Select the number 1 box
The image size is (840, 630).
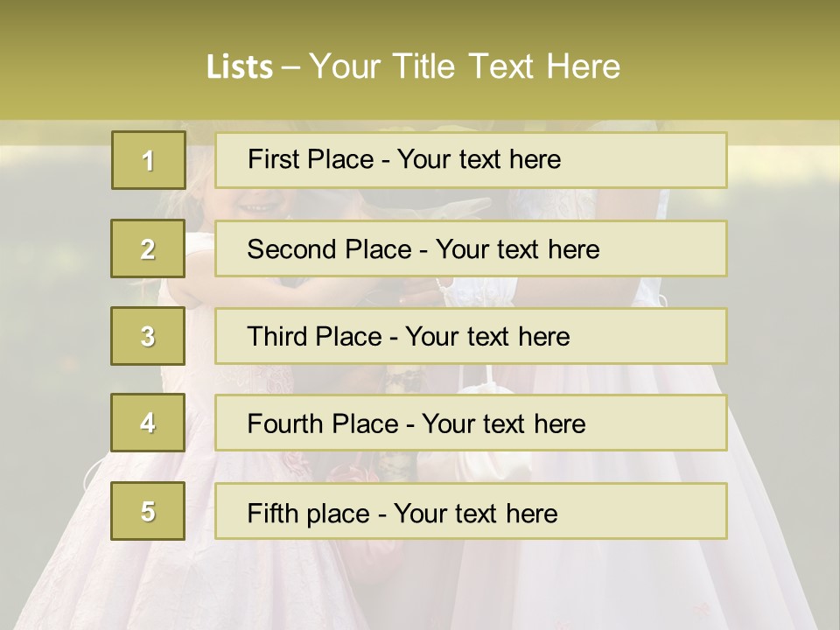point(148,160)
